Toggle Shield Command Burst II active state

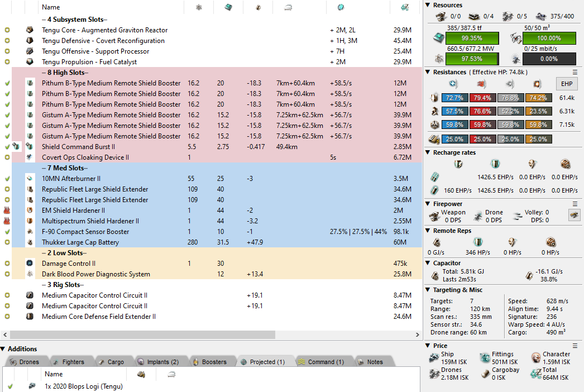pos(7,147)
